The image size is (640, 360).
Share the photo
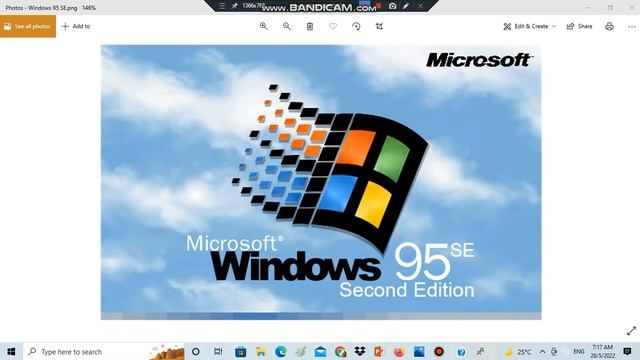(580, 26)
